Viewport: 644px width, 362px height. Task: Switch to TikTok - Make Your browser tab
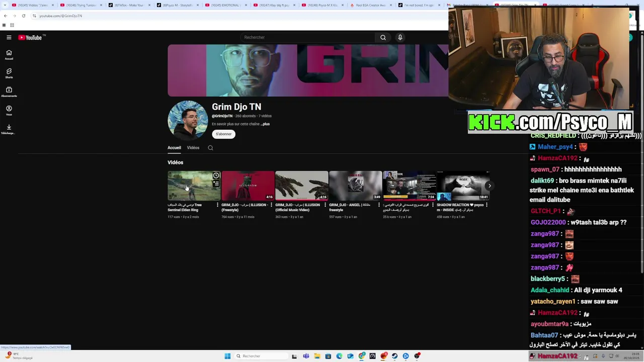[x=128, y=5]
